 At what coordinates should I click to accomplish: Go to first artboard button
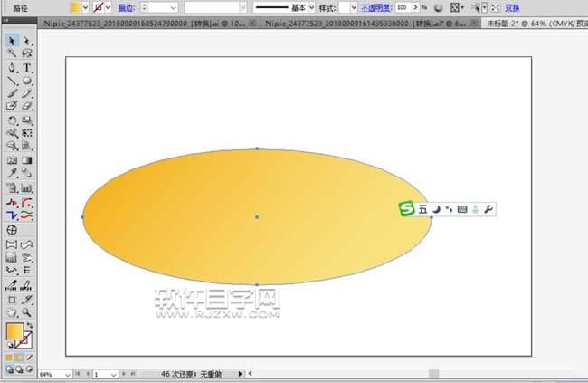click(x=78, y=374)
